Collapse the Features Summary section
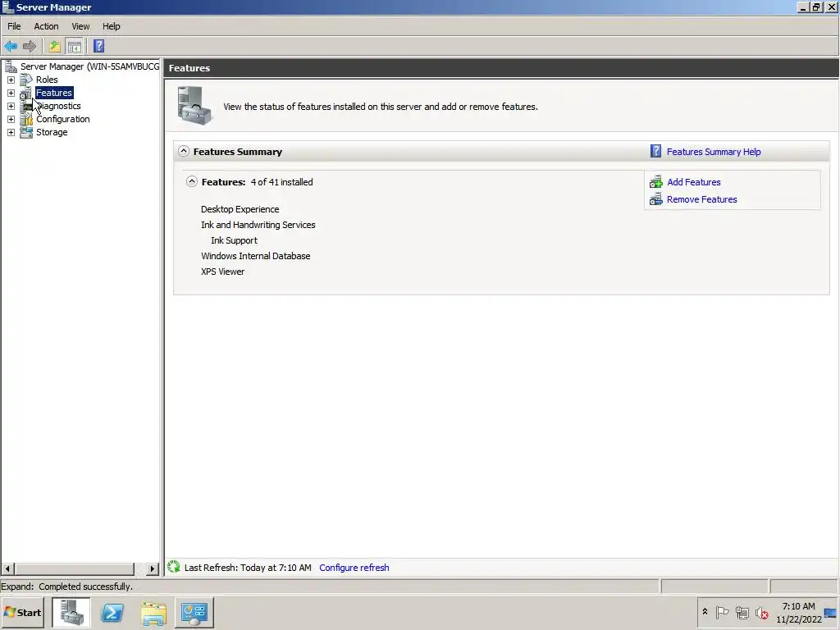The height and width of the screenshot is (630, 840). point(184,151)
